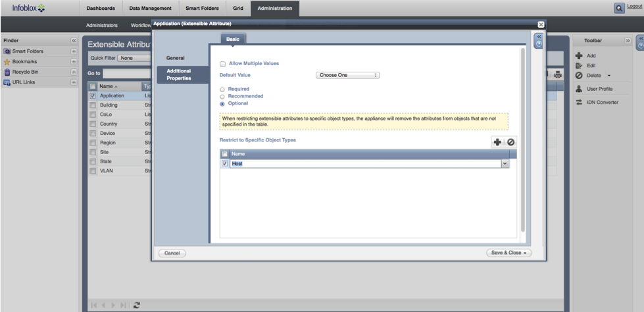Screen dimensions: 644x312
Task: Click the User Profile icon
Action: pyautogui.click(x=579, y=89)
